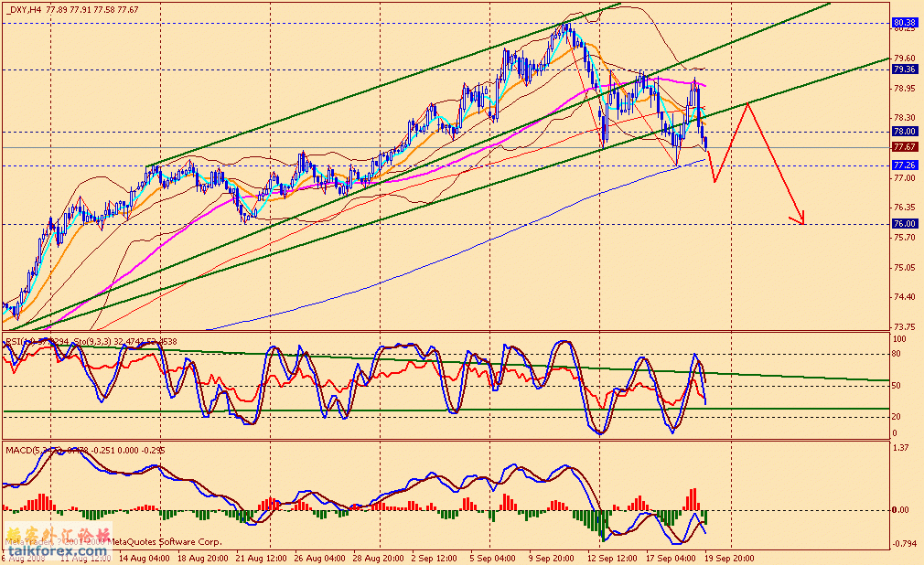The height and width of the screenshot is (565, 924).
Task: Click the 19 Sep 20:00 time label
Action: pyautogui.click(x=729, y=558)
